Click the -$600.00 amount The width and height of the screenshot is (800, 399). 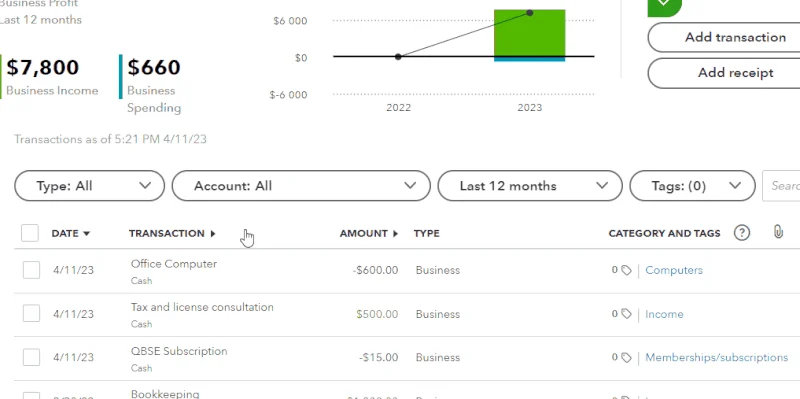click(376, 270)
